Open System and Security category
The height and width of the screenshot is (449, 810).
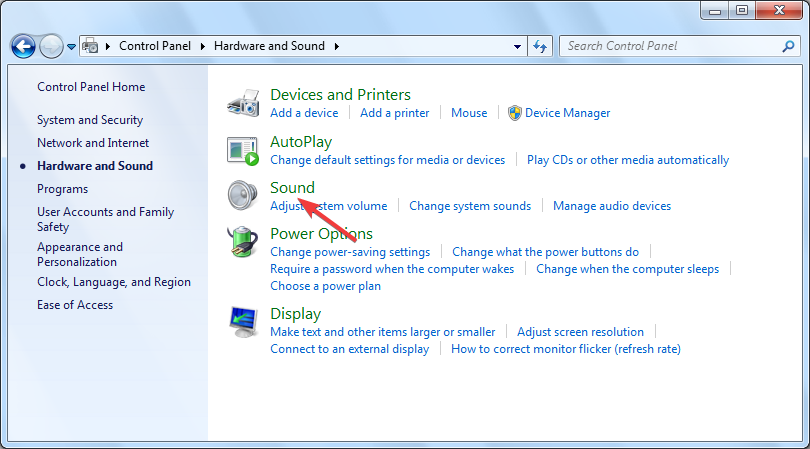pyautogui.click(x=90, y=120)
